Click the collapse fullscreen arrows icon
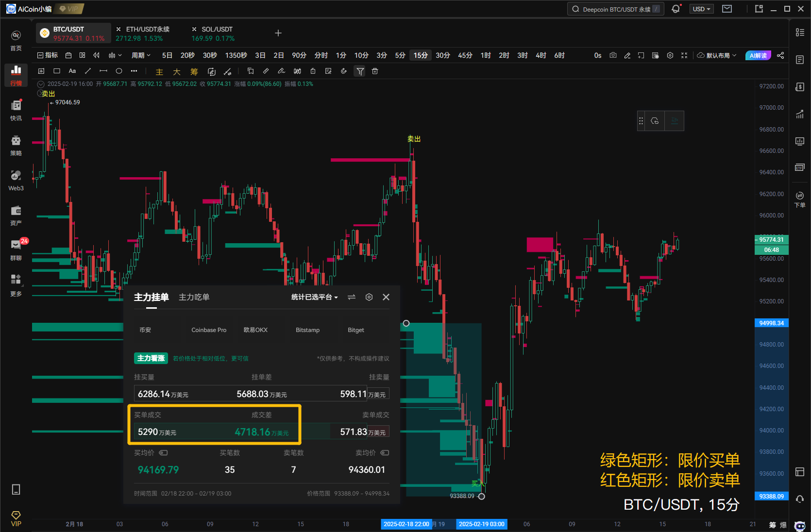Image resolution: width=811 pixels, height=532 pixels. coord(684,55)
